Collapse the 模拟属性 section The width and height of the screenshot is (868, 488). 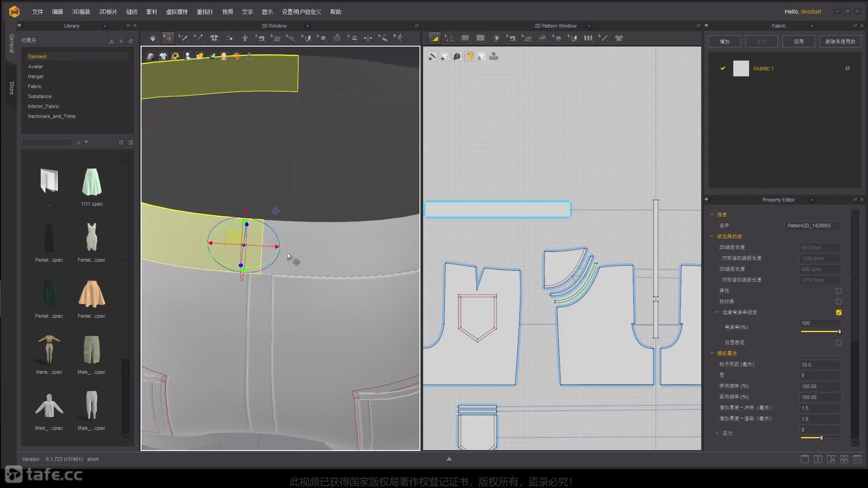pos(712,353)
